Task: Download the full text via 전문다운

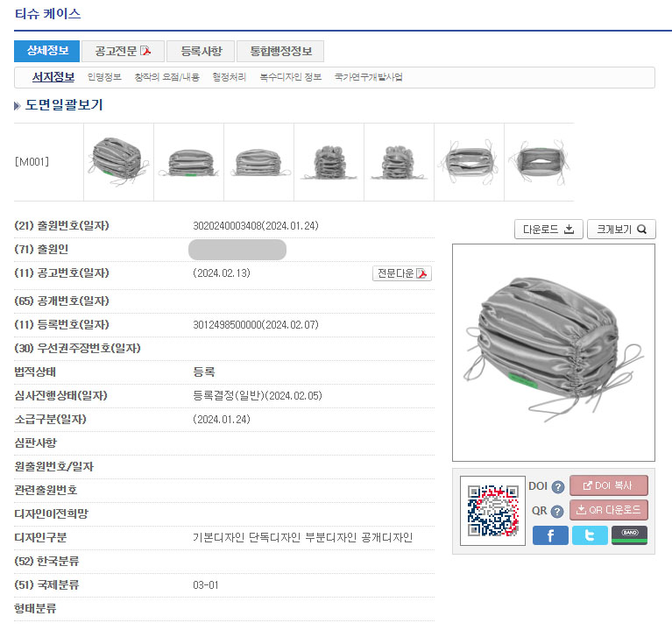Action: (x=402, y=273)
